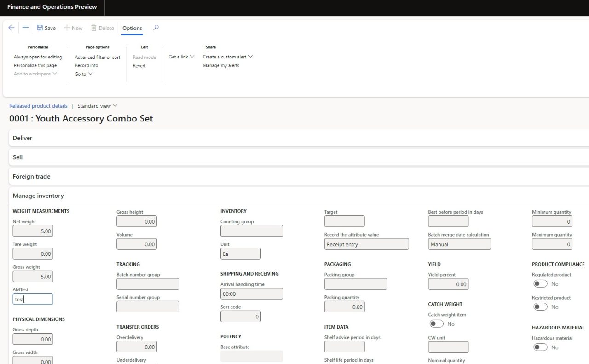Open the Get a link dropdown

[181, 57]
